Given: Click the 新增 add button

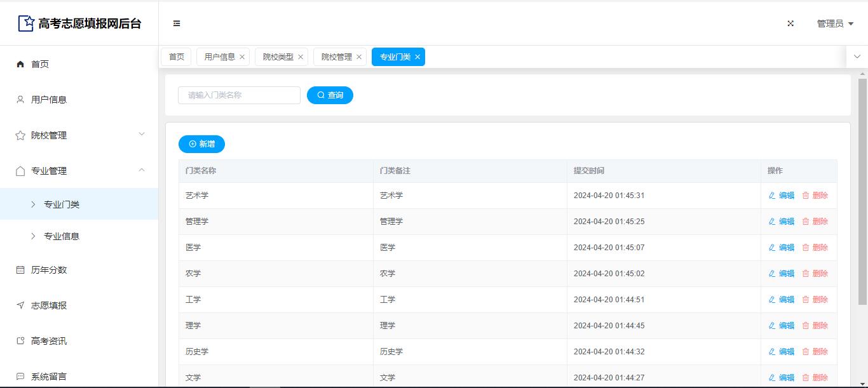Looking at the screenshot, I should coord(201,144).
